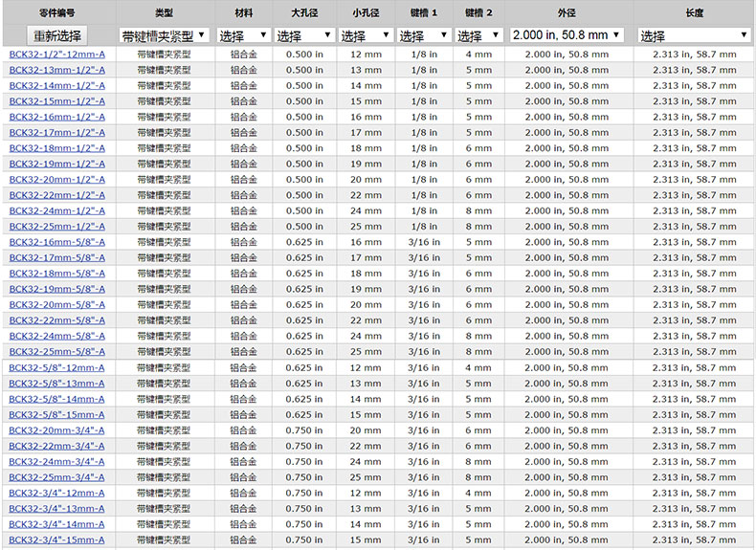The width and height of the screenshot is (756, 550).
Task: Open the 外径 dropdown showing 2.000 in, 50.8 mm
Action: point(567,35)
